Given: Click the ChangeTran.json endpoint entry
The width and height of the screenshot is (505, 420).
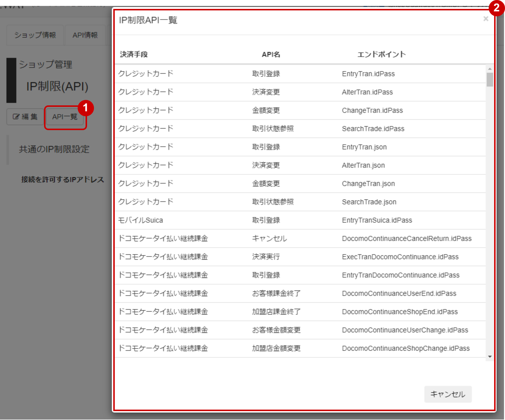Looking at the screenshot, I should (x=368, y=184).
